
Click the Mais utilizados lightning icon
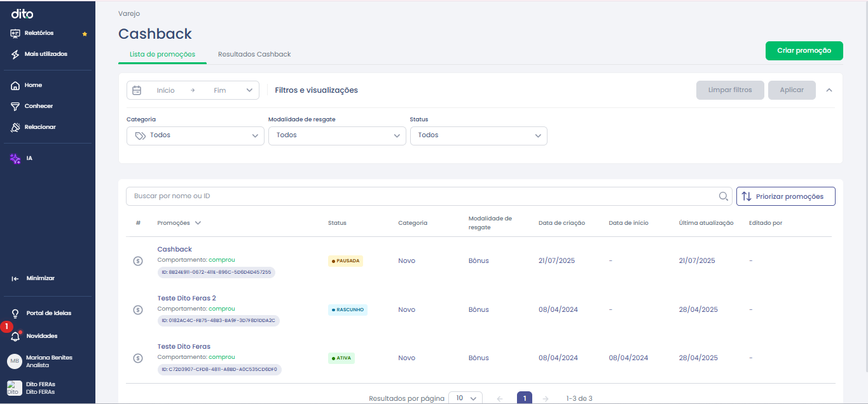click(15, 55)
